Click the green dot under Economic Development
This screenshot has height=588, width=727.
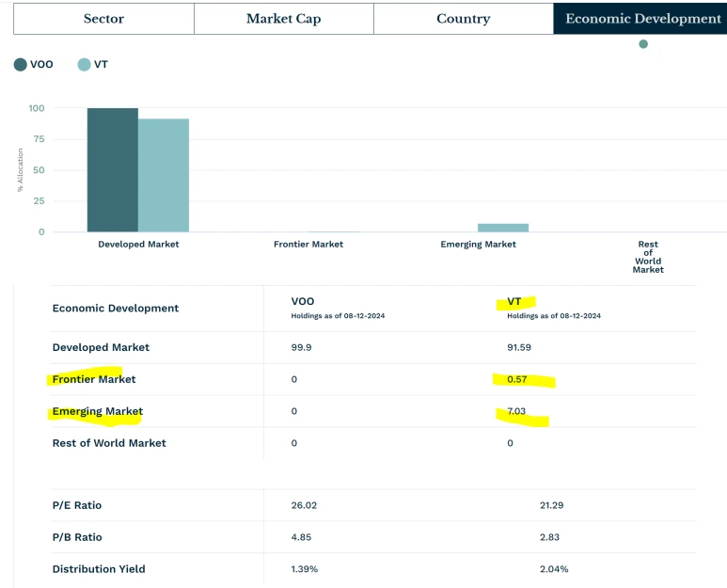[x=643, y=44]
